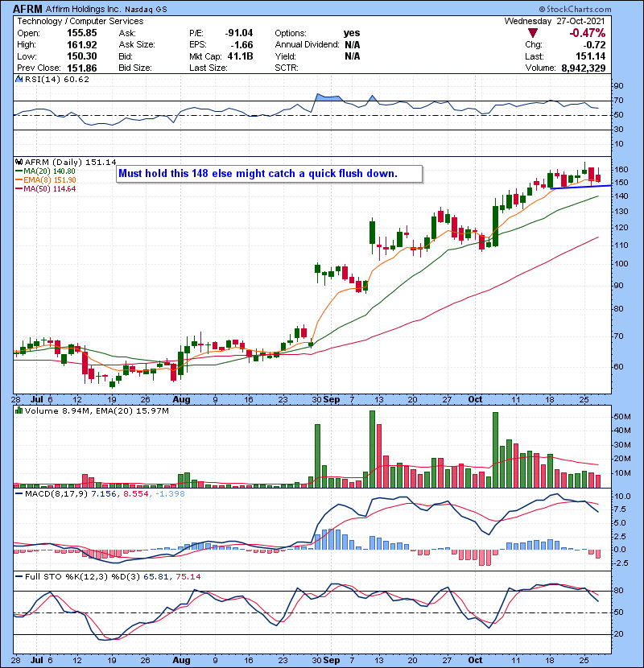Click the AFRM ticker symbol in the header
Viewport: 644px width, 668px height.
(x=27, y=9)
